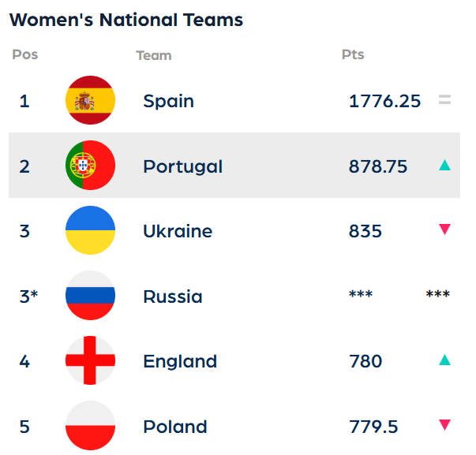Click the Russia team name

click(172, 296)
